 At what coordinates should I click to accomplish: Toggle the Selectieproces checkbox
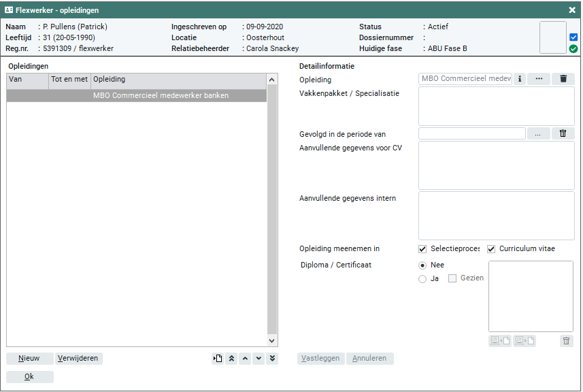click(422, 249)
